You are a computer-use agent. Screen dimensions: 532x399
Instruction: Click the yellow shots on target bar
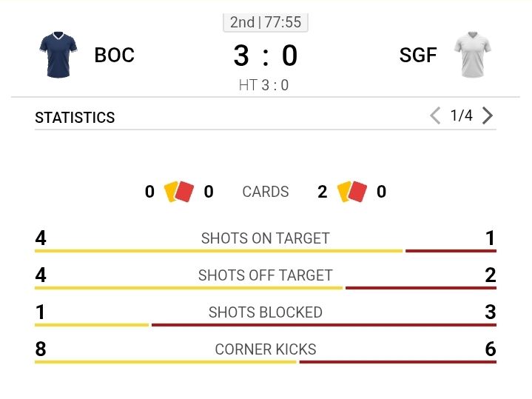(218, 251)
